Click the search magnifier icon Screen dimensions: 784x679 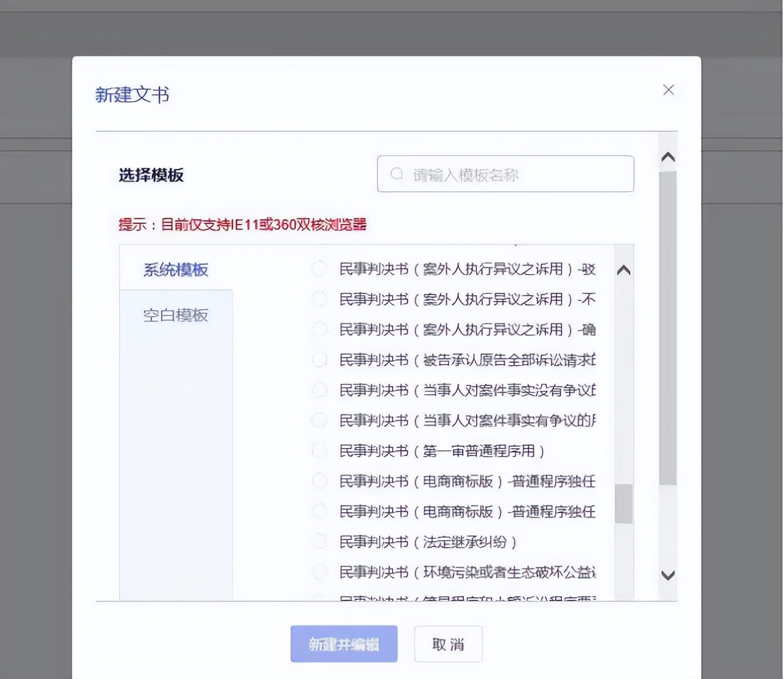(x=397, y=173)
